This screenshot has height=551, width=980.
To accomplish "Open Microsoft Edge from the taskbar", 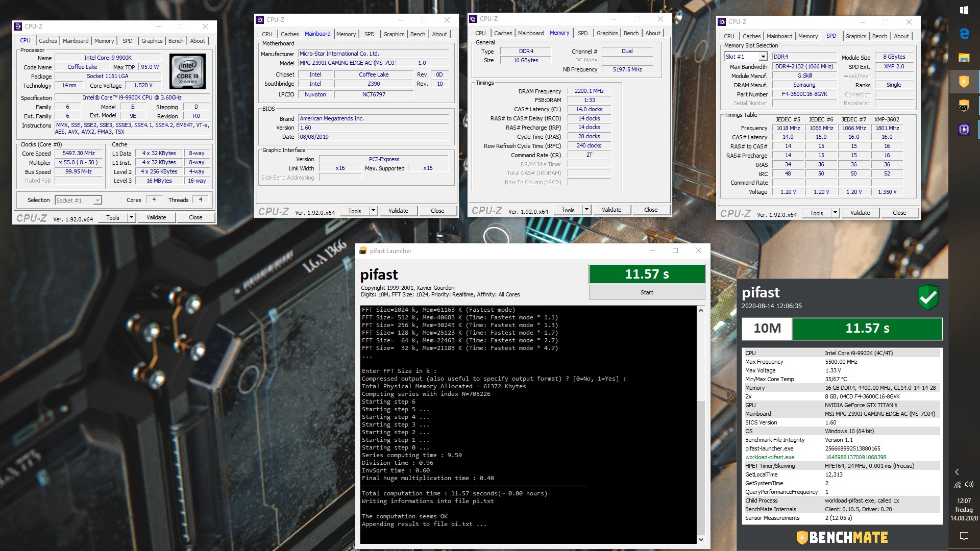I will click(964, 34).
